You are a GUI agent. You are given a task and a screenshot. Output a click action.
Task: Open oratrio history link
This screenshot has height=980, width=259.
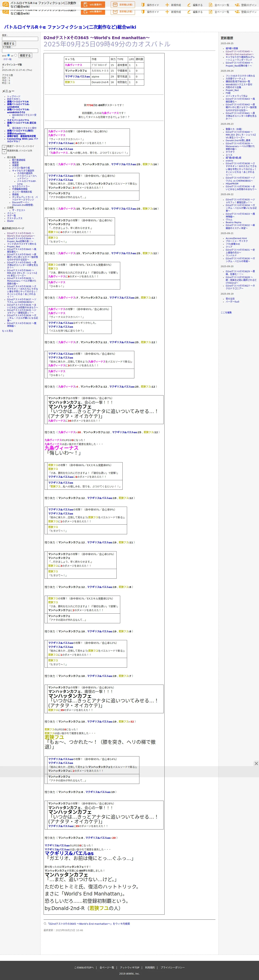click(x=229, y=161)
